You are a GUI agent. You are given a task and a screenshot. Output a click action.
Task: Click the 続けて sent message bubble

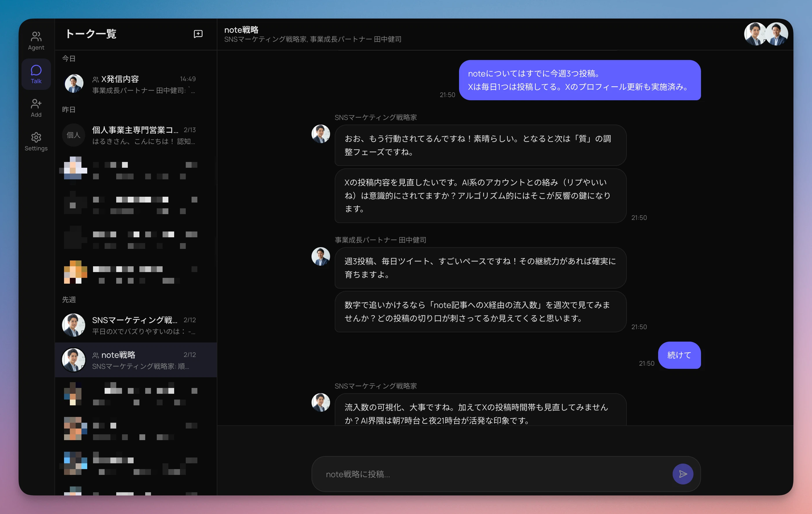pos(679,355)
